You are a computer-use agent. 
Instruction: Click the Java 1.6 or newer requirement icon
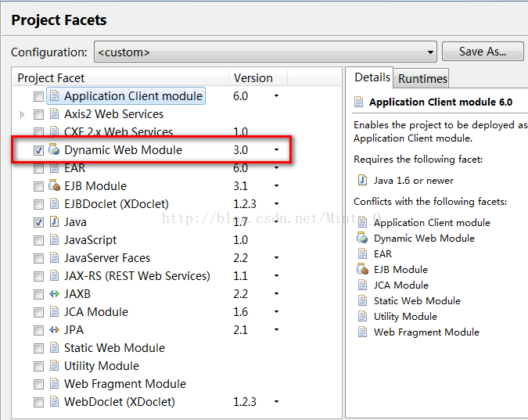(x=362, y=180)
